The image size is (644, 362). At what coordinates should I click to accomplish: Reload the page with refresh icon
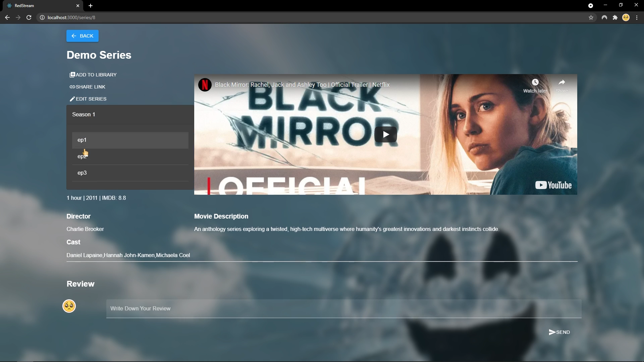29,17
